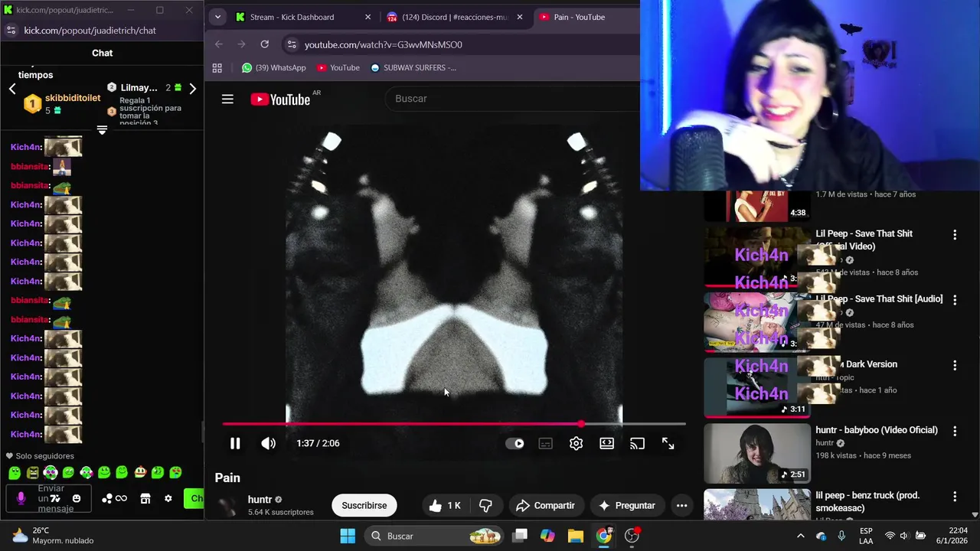This screenshot has width=980, height=551.
Task: Open more actions three-dot menu
Action: click(x=681, y=505)
